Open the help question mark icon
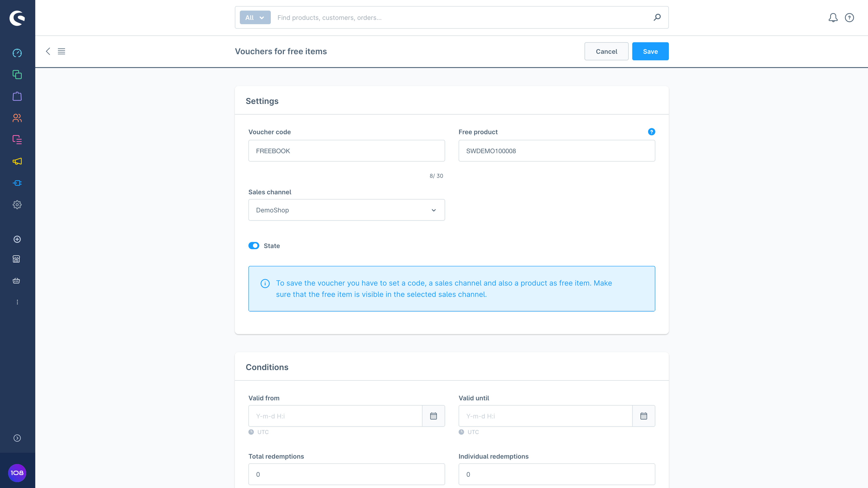868x488 pixels. point(849,18)
